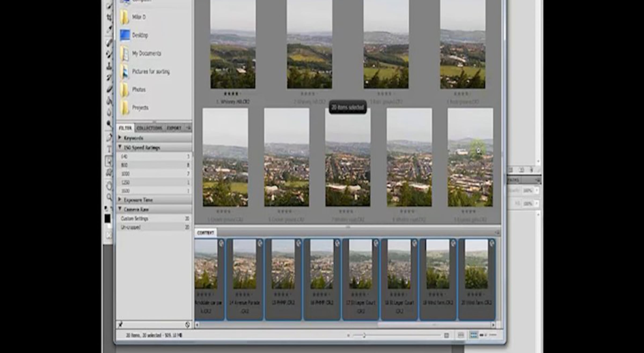Open the Export tab
Viewport: 644px width, 353px height.
click(x=174, y=128)
